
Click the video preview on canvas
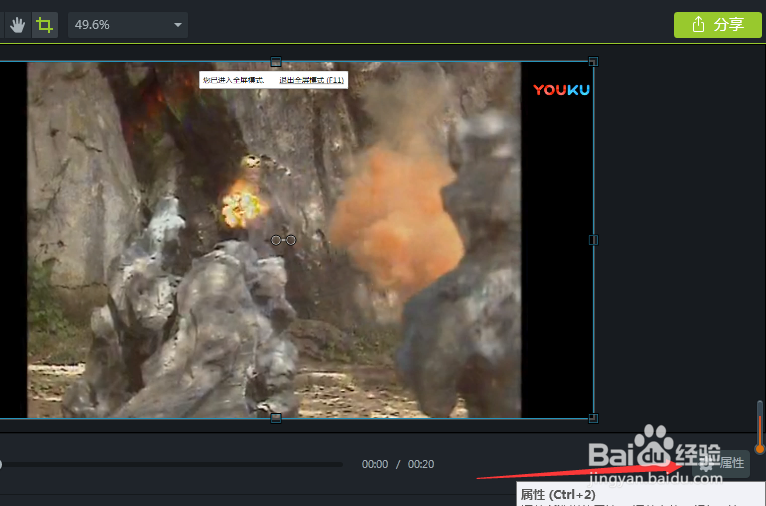pyautogui.click(x=297, y=240)
